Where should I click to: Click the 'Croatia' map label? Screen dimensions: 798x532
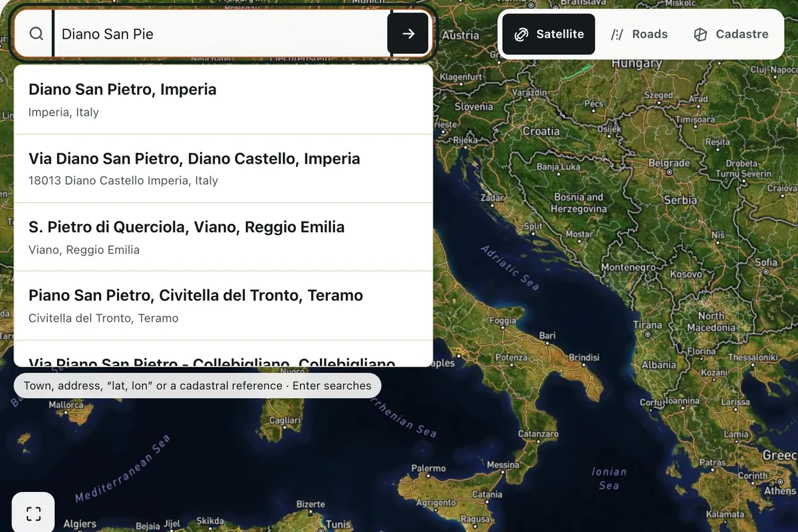[541, 132]
